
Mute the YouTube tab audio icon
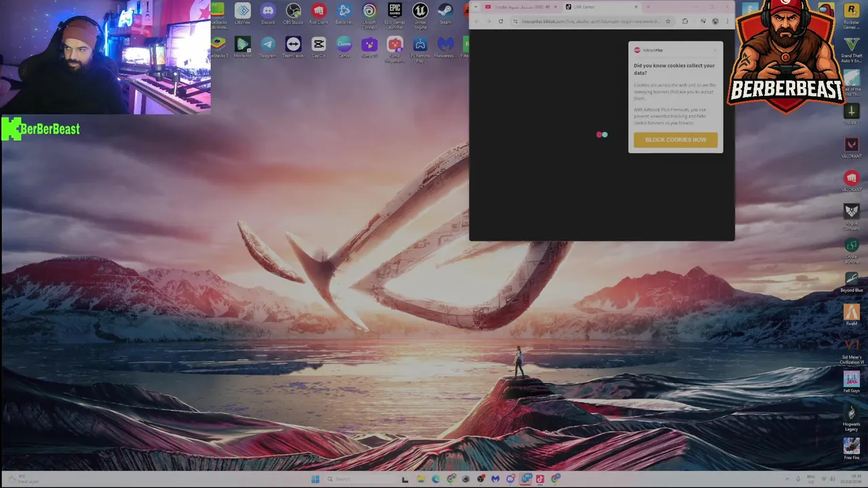pyautogui.click(x=547, y=7)
